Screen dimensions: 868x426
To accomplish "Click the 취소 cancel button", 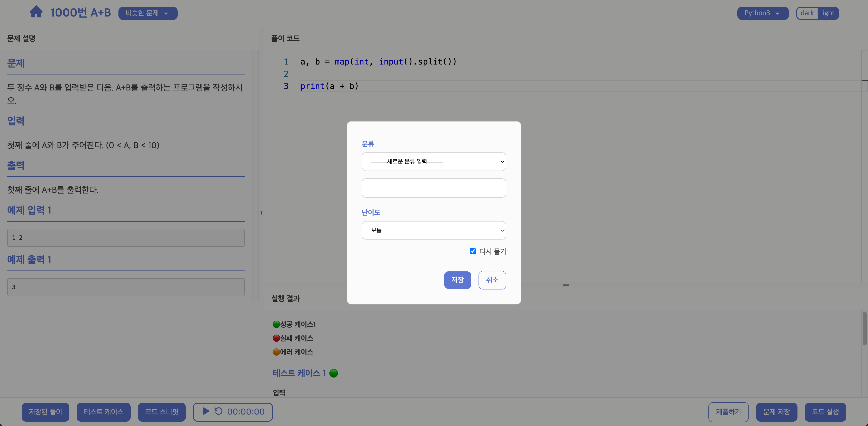I will click(x=492, y=280).
